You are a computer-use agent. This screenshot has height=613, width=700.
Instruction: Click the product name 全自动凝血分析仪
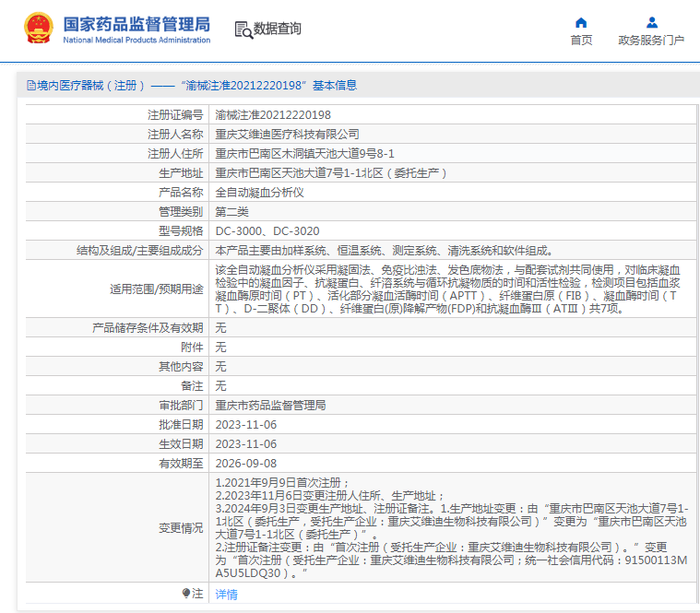[x=259, y=193]
